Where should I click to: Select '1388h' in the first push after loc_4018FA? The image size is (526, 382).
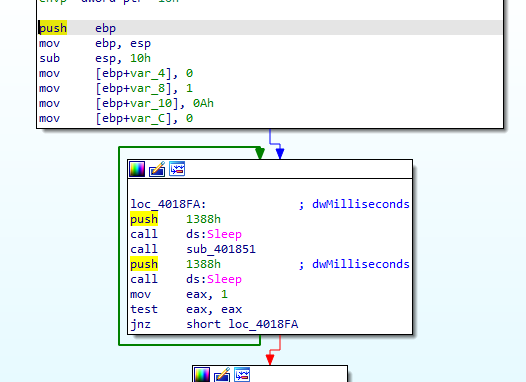tap(203, 219)
